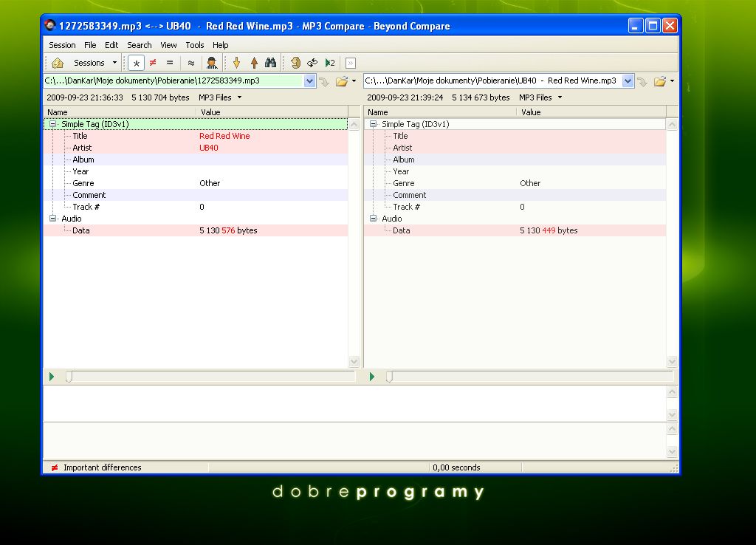
Task: Open the Tools menu
Action: click(195, 45)
